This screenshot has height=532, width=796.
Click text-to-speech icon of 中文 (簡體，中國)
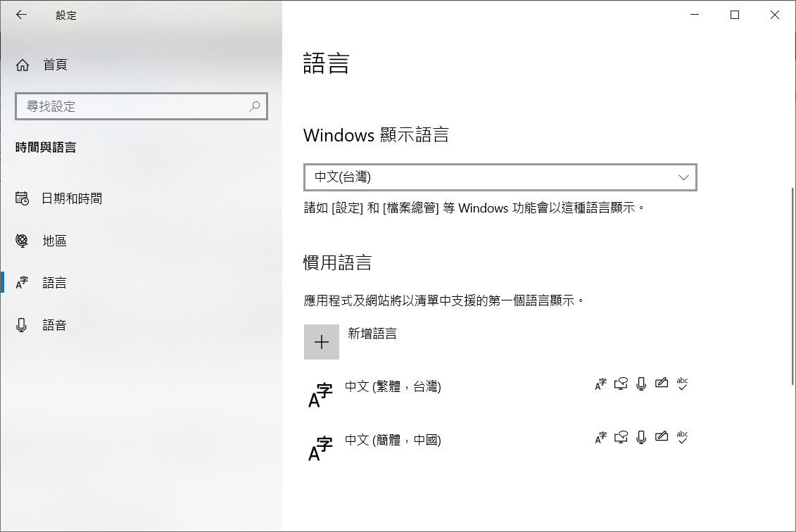621,437
